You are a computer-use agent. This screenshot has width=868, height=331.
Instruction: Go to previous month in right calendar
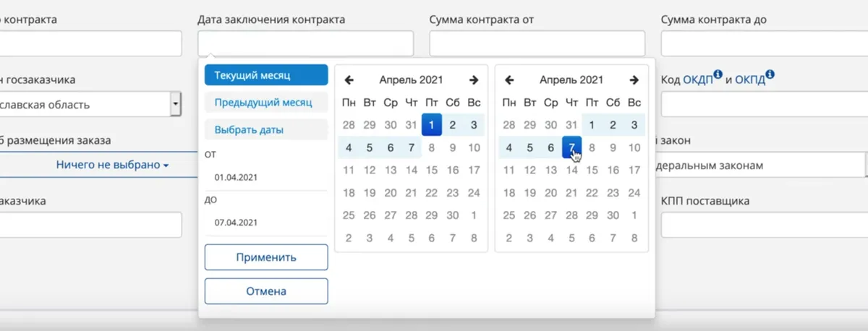(509, 80)
